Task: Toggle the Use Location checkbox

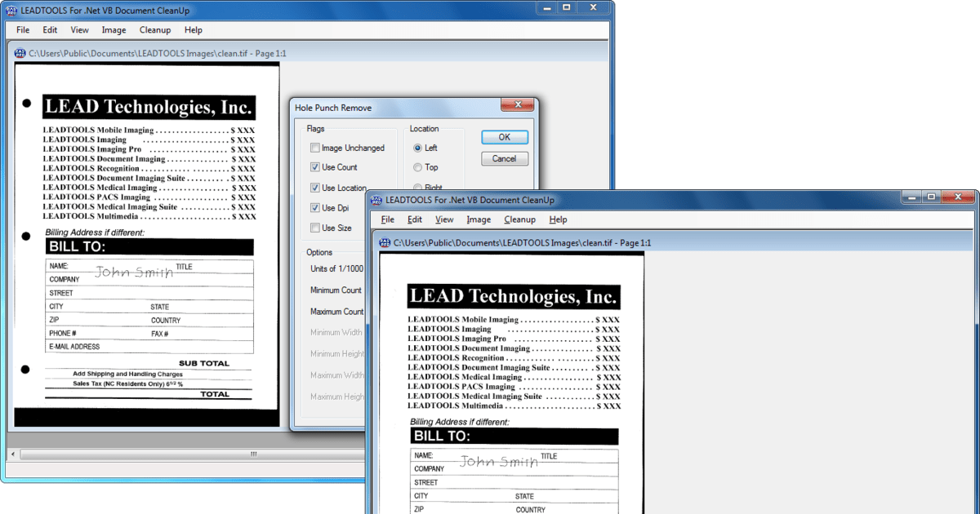Action: [315, 188]
